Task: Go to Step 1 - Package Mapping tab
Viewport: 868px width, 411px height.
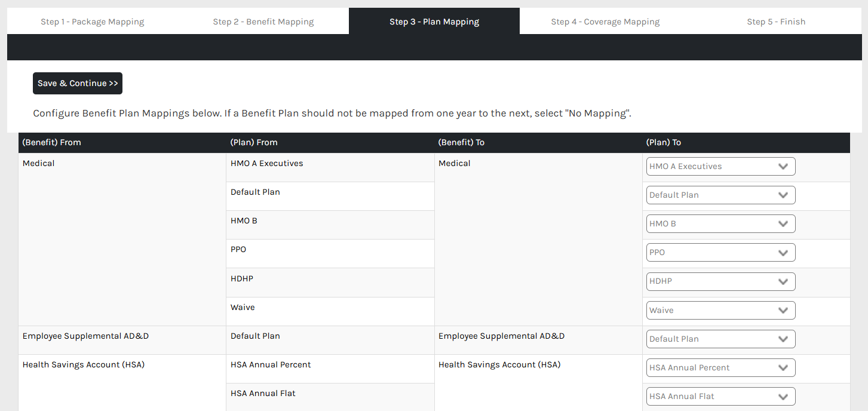Action: 93,22
